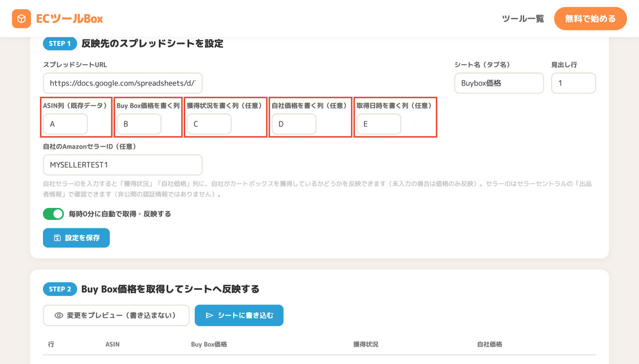
Task: Save settings with the 設定を保存 button
Action: [x=76, y=238]
